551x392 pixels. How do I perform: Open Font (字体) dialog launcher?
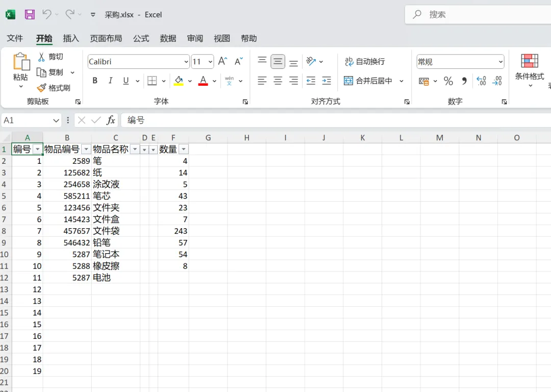(x=245, y=102)
